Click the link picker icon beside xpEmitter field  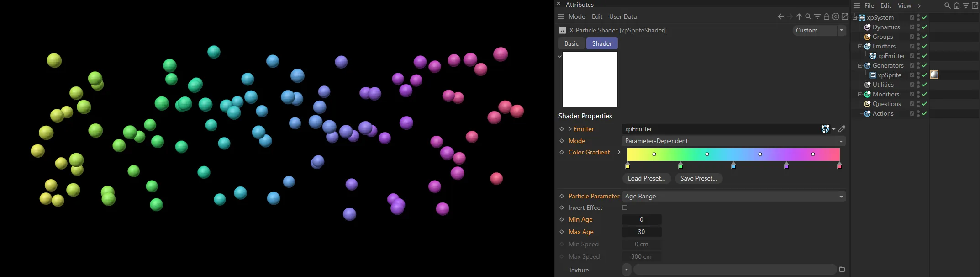pos(825,129)
